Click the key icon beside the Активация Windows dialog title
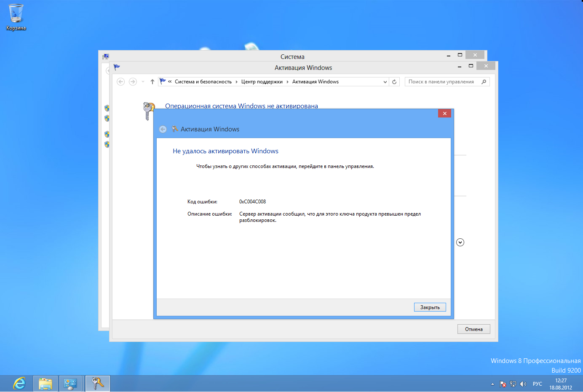The width and height of the screenshot is (583, 392). pyautogui.click(x=175, y=129)
